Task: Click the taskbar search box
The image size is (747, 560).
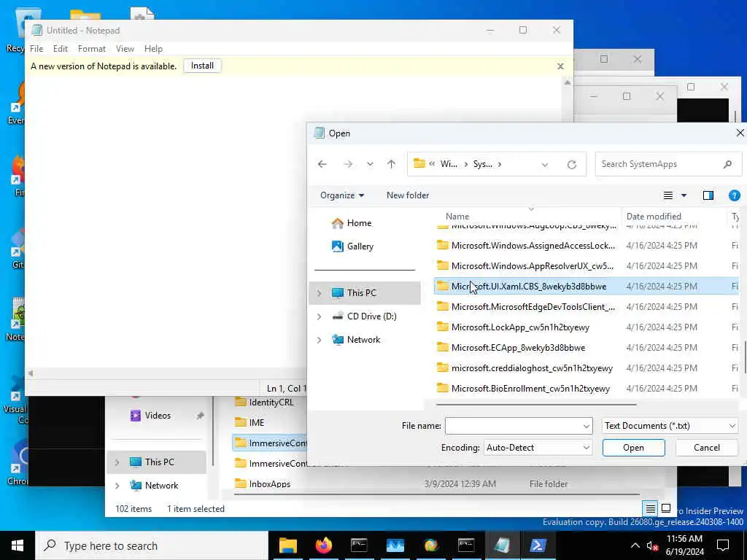Action: 152,545
